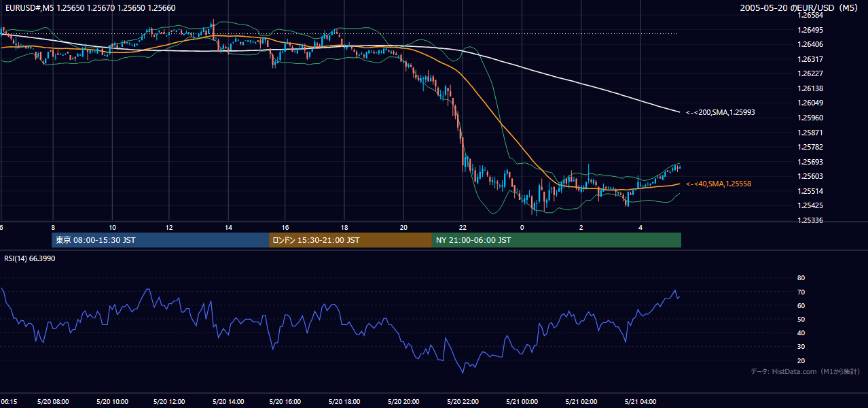The width and height of the screenshot is (868, 408).
Task: Click hour tick 14 under price chart
Action: [229, 227]
